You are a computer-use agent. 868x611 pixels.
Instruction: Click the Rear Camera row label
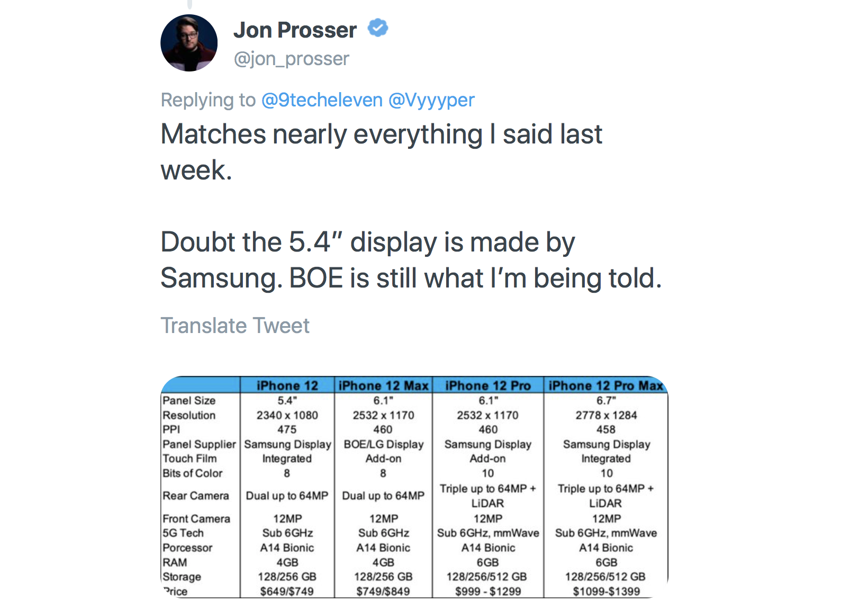tap(195, 496)
